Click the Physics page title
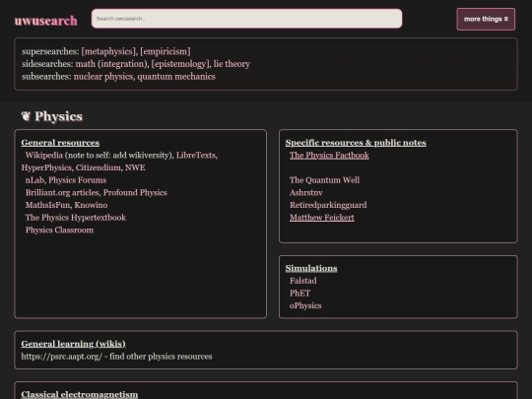Screen dimensions: 532x399 pos(58,116)
